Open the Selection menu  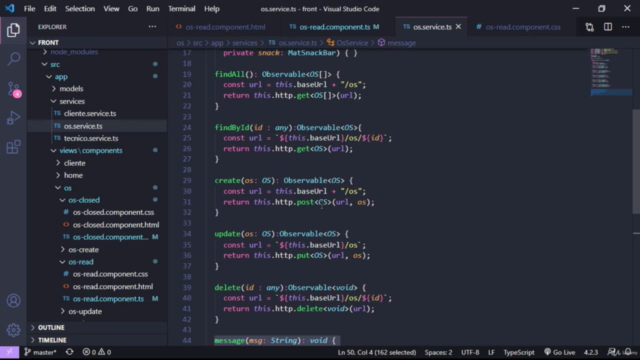80,9
